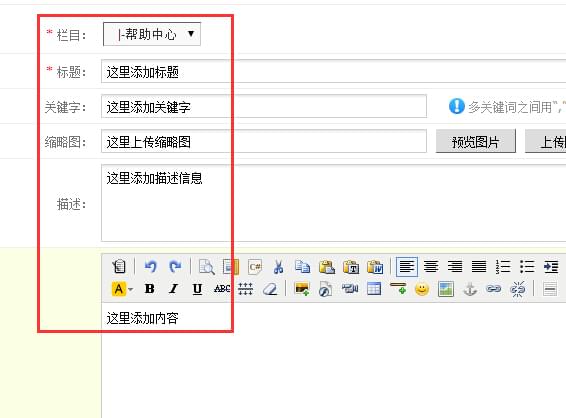The image size is (566, 418).
Task: Click the 描述 text area
Action: (334, 203)
